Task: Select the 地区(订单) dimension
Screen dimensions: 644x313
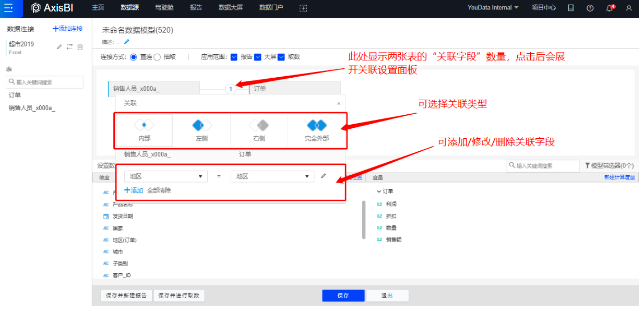Action: (x=124, y=240)
